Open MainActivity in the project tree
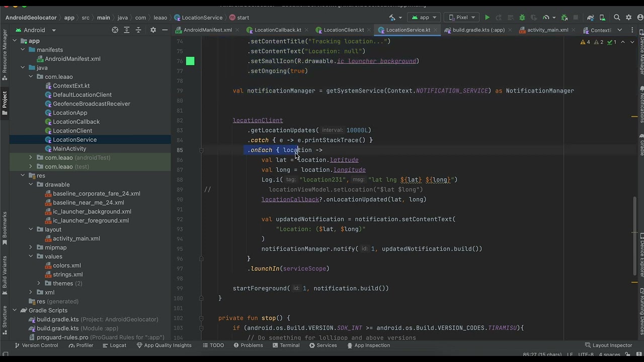The width and height of the screenshot is (644, 362). (x=69, y=149)
